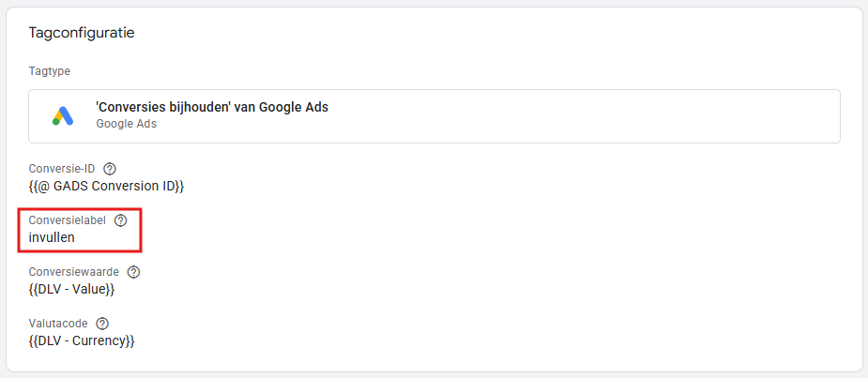Select 'Conversies bijhouden' van Google Ads title
The width and height of the screenshot is (868, 378).
coord(212,107)
